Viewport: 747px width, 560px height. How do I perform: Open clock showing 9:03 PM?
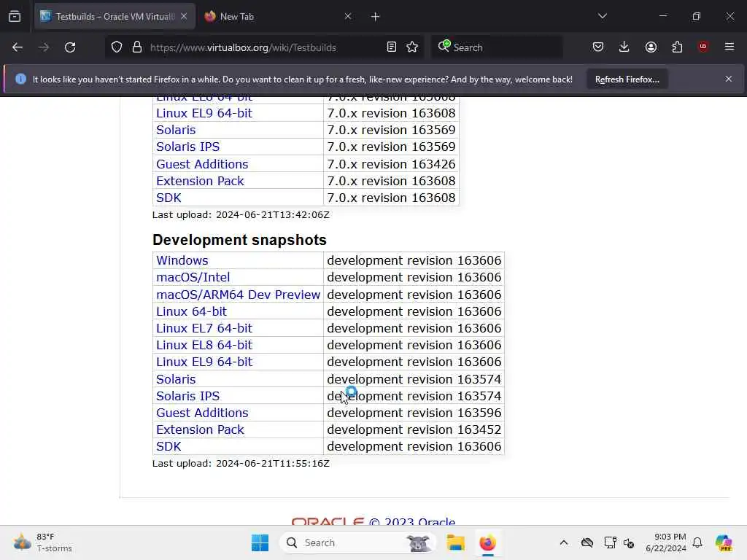coord(666,542)
